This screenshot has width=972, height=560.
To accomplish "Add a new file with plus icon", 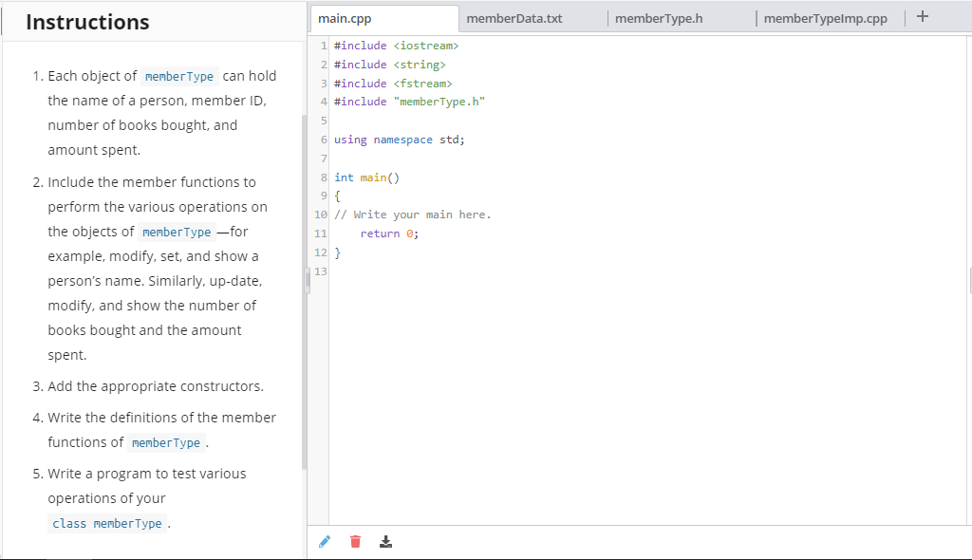I will tap(923, 17).
